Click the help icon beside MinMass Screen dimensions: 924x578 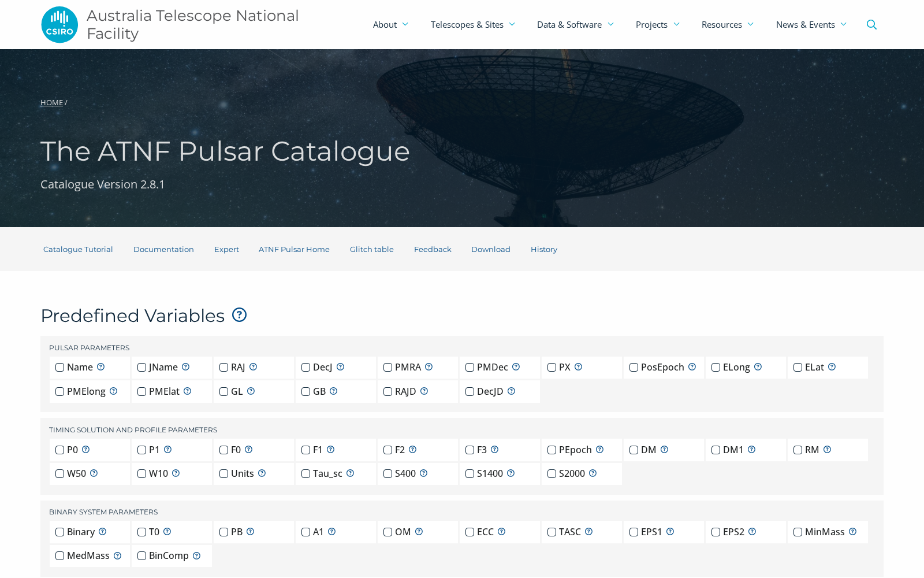tap(852, 532)
